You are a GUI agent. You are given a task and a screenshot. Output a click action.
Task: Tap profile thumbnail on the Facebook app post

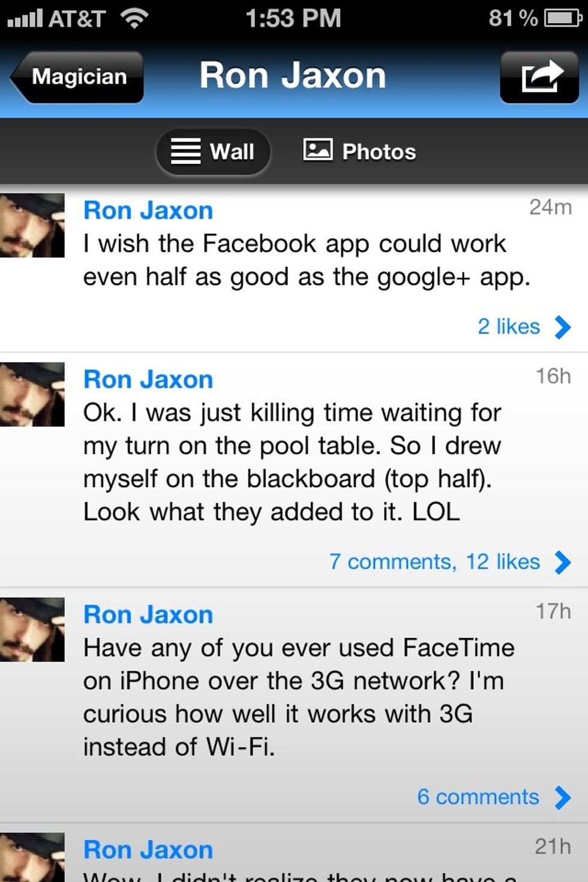(x=32, y=225)
